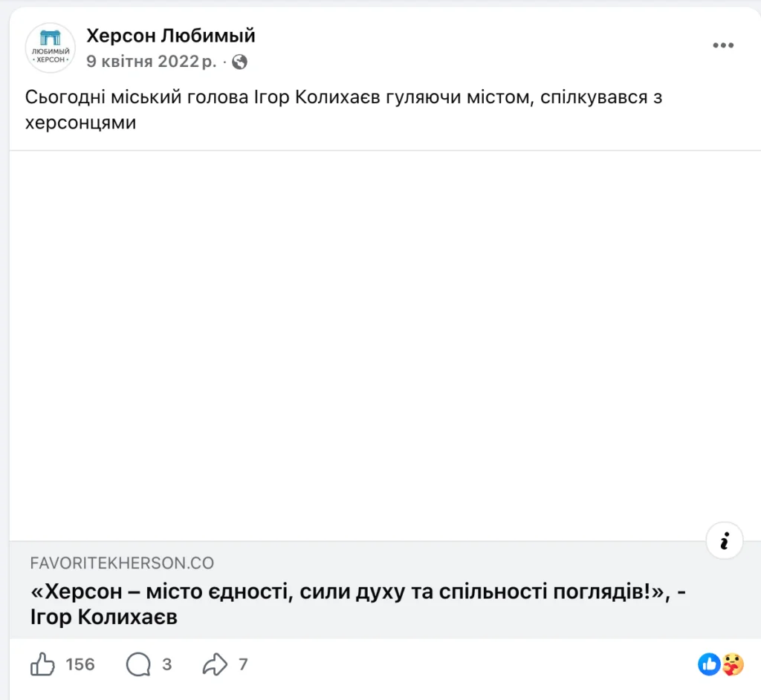Click the thumbs-up Like icon
Screen dimensions: 761x700
[42, 664]
